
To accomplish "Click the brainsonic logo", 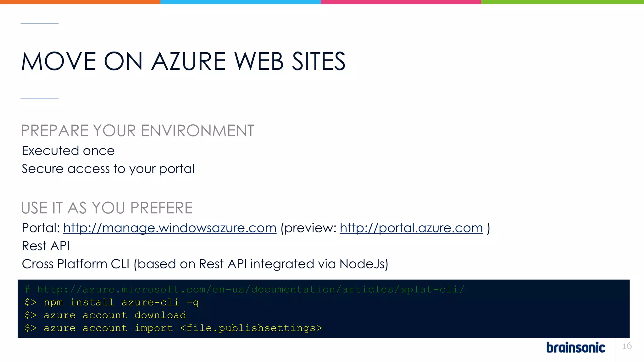I will (576, 348).
